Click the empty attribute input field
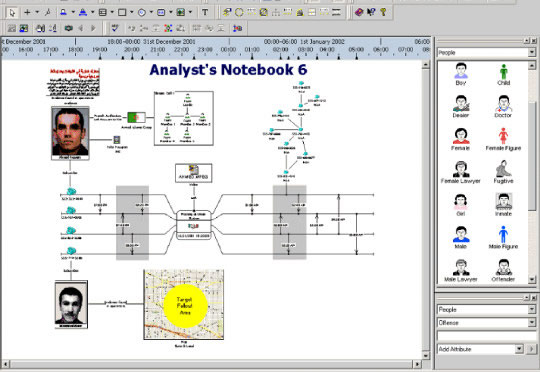The width and height of the screenshot is (540, 372). (487, 336)
